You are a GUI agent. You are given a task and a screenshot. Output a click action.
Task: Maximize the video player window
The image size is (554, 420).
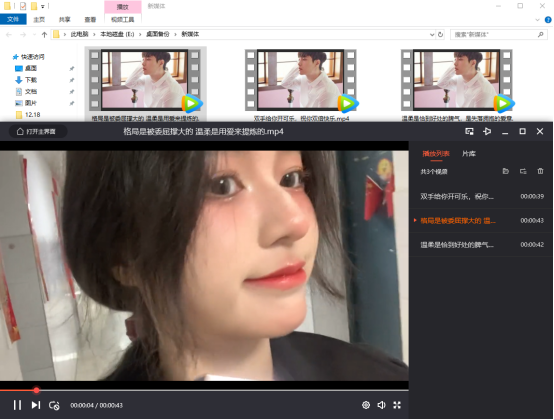coord(522,131)
